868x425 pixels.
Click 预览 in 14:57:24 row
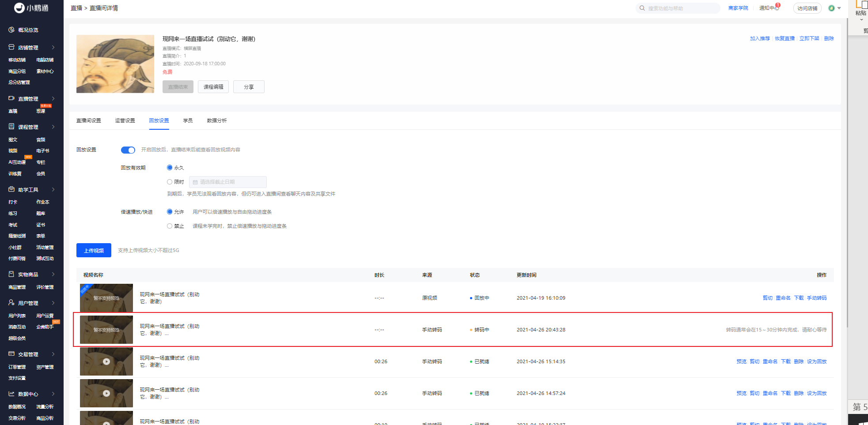[x=742, y=393]
